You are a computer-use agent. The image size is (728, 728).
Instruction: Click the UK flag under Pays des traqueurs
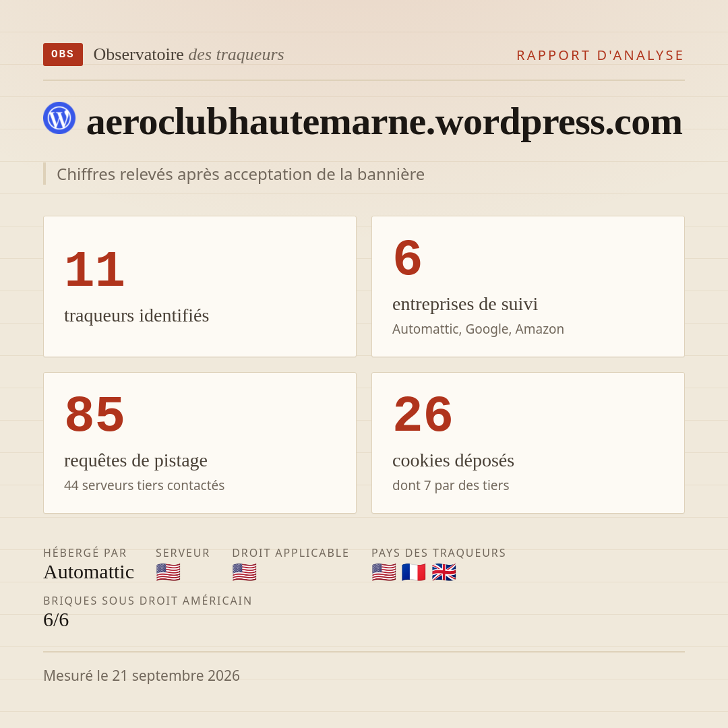coord(444,572)
